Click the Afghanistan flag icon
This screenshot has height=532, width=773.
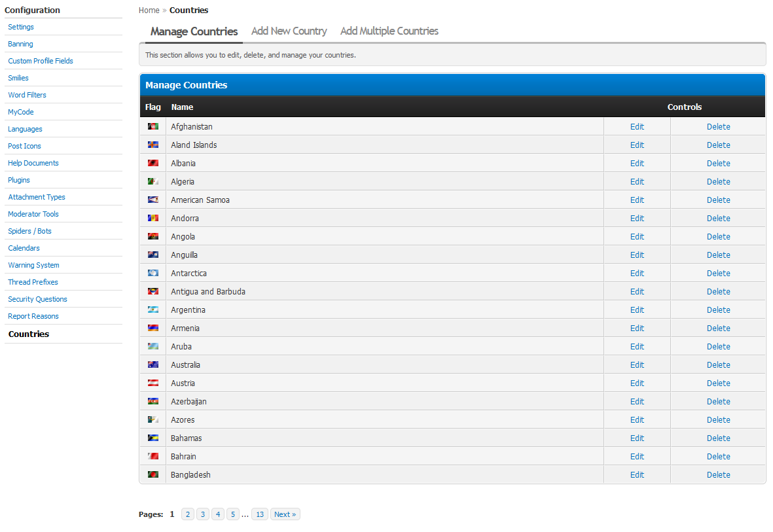point(153,126)
